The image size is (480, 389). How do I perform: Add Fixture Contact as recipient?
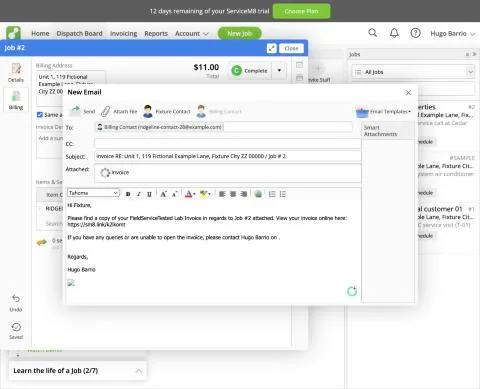click(x=167, y=111)
